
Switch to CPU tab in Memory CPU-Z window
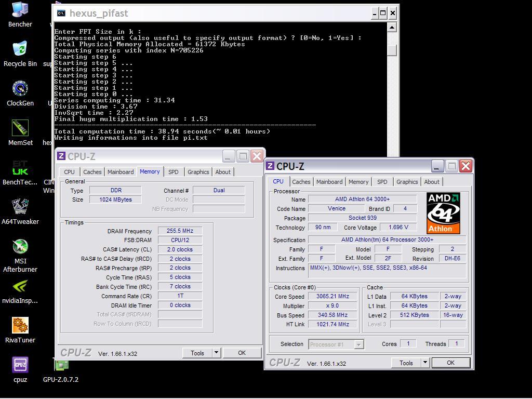[x=69, y=172]
